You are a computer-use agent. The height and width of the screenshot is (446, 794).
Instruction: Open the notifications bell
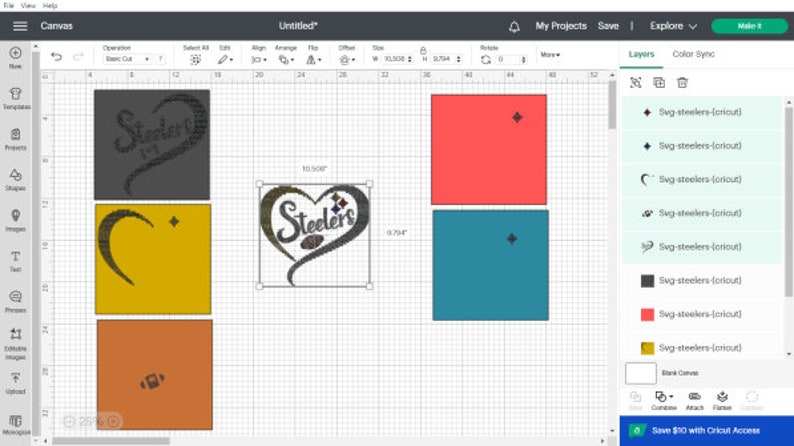pyautogui.click(x=514, y=26)
